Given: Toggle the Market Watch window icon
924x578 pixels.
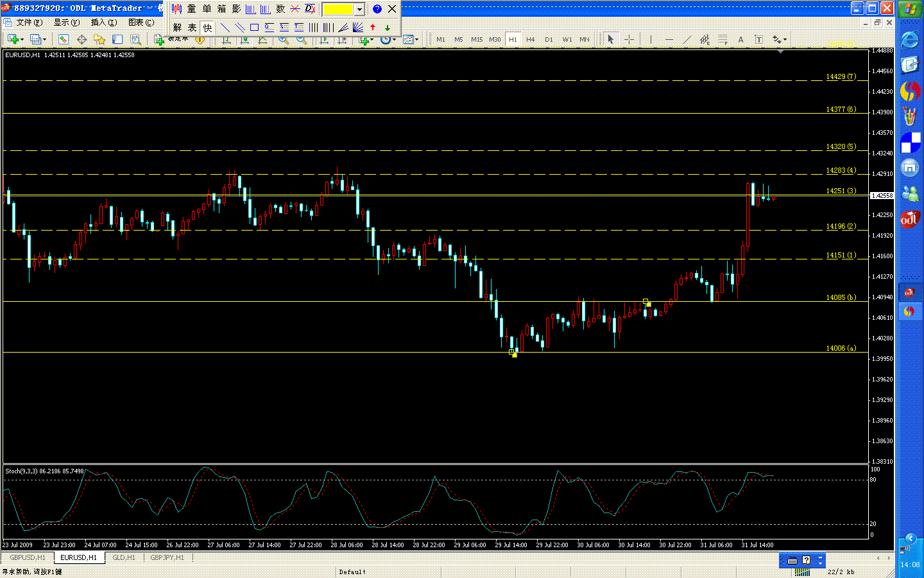Looking at the screenshot, I should [x=63, y=39].
